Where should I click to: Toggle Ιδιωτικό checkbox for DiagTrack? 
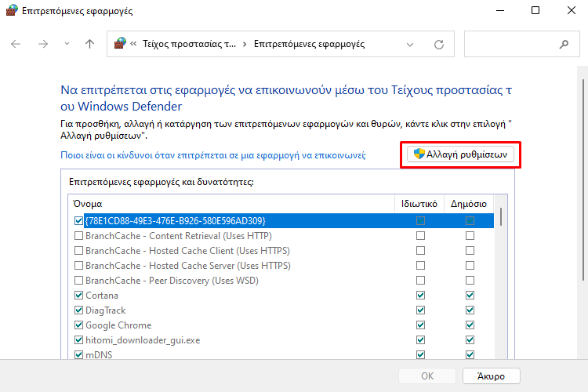point(420,310)
